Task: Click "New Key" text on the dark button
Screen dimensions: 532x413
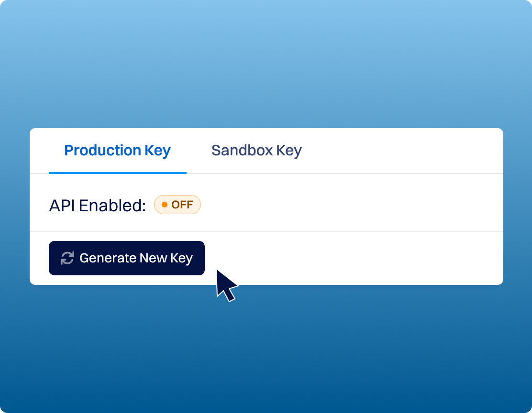Action: (166, 259)
